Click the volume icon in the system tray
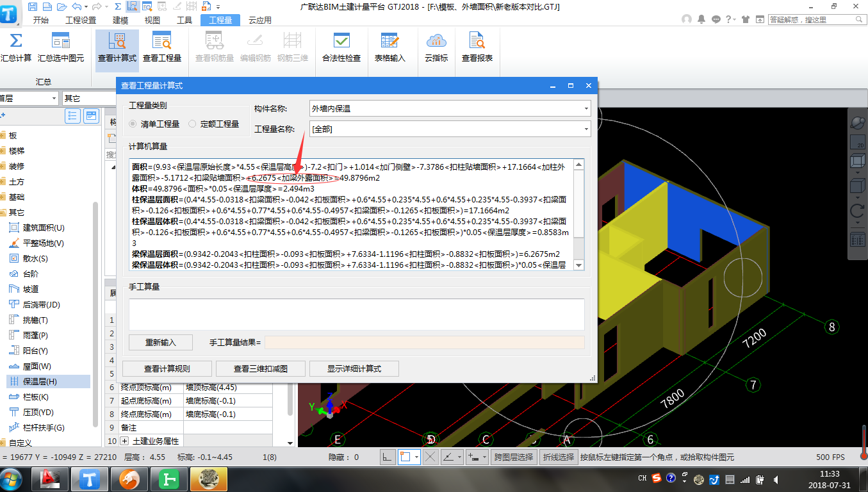 click(x=776, y=479)
